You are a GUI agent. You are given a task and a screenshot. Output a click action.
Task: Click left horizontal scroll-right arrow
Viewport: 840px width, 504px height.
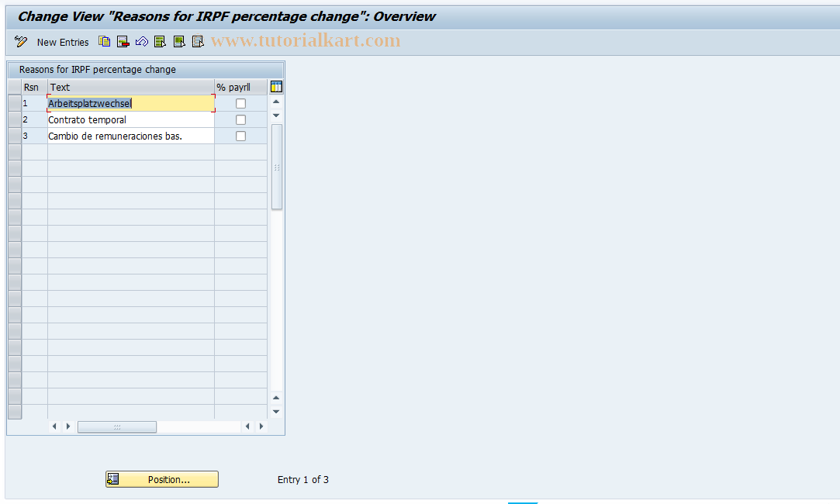[x=68, y=426]
